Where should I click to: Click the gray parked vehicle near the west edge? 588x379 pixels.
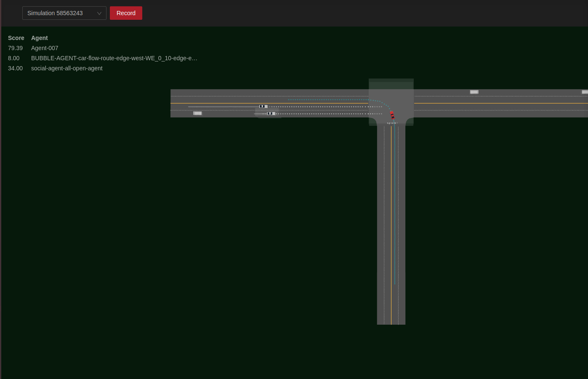tap(197, 113)
